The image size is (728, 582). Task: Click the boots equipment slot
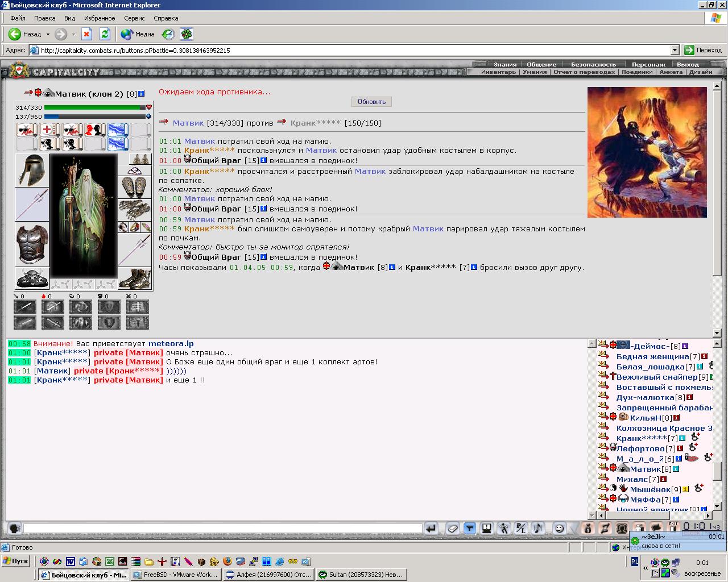(135, 278)
